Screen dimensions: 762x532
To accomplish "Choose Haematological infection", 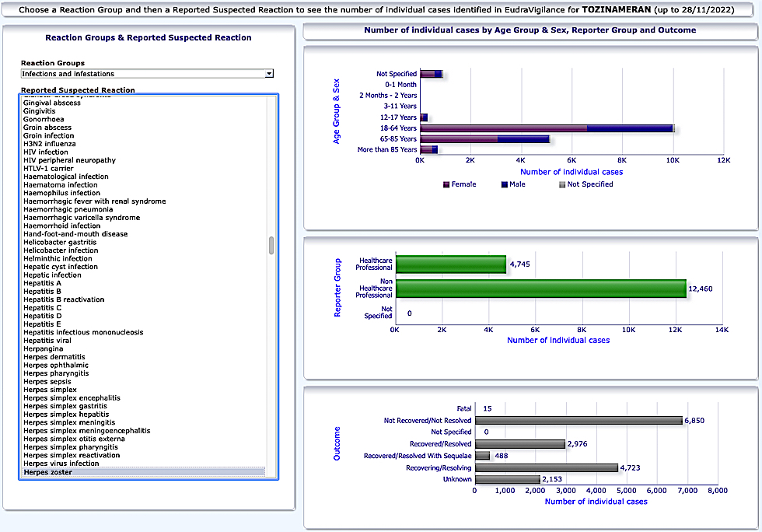I will tap(66, 177).
